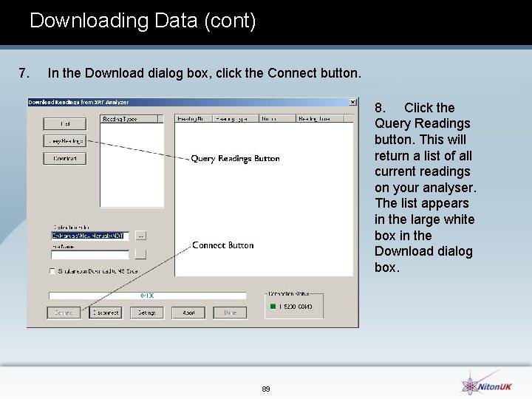
Task: Click the Done button
Action: [x=230, y=313]
